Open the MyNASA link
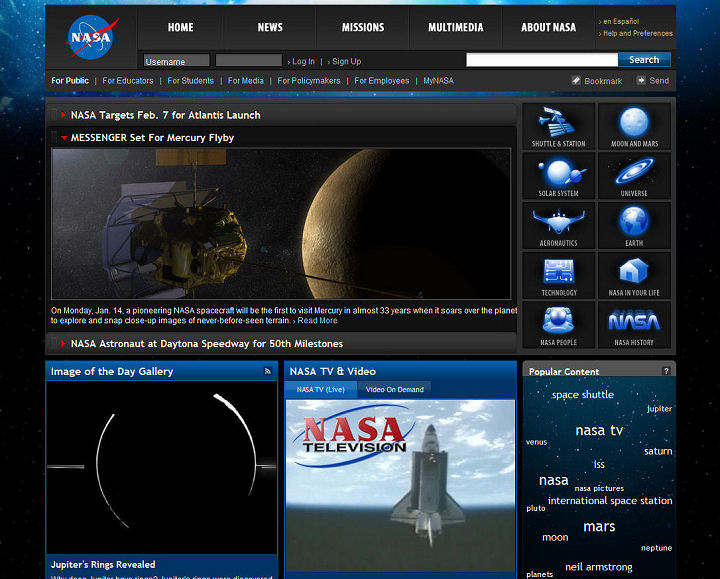720x579 pixels. 439,81
